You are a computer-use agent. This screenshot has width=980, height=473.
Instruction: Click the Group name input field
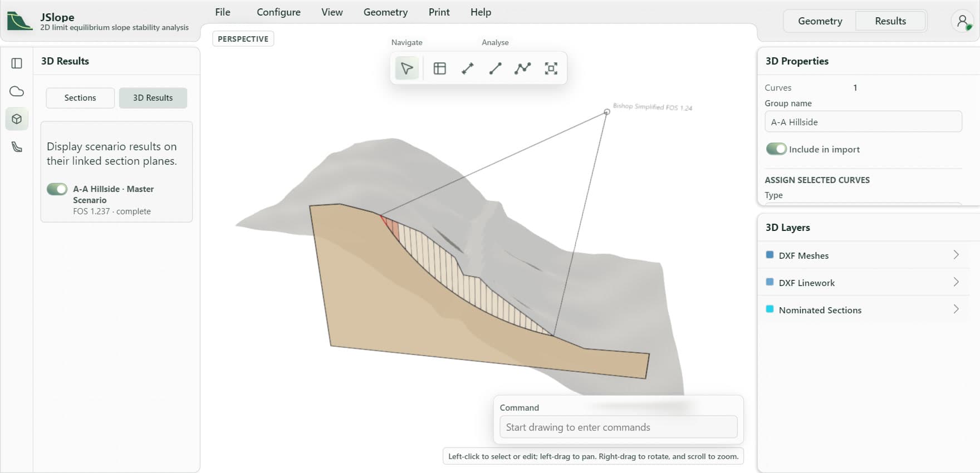[863, 122]
